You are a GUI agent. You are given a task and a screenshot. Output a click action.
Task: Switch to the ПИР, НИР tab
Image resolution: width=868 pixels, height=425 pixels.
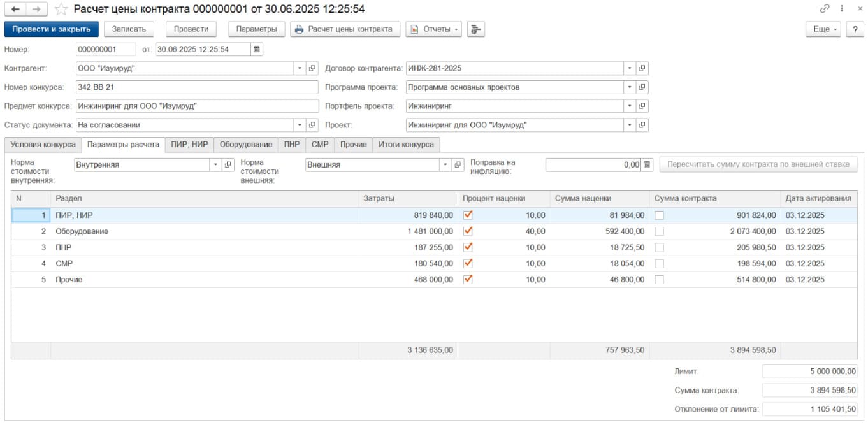pyautogui.click(x=189, y=145)
